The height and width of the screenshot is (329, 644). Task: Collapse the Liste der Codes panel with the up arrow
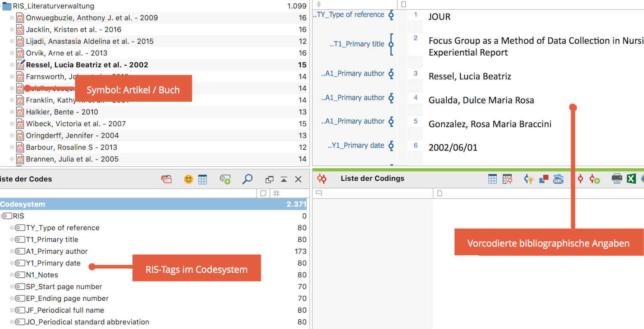click(284, 179)
